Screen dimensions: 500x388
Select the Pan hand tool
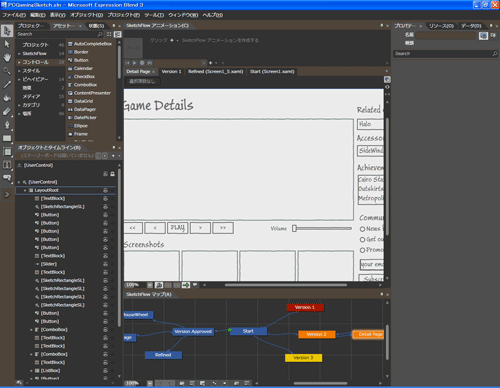pyautogui.click(x=7, y=57)
